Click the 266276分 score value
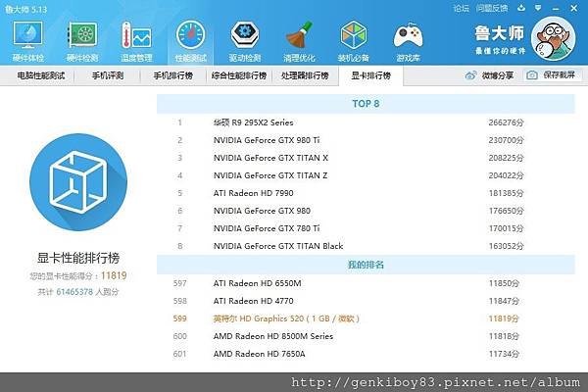This screenshot has height=392, width=588. click(506, 122)
